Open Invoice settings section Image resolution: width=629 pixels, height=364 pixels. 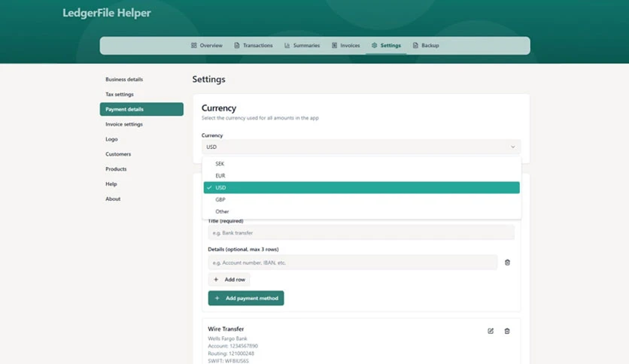pyautogui.click(x=141, y=124)
